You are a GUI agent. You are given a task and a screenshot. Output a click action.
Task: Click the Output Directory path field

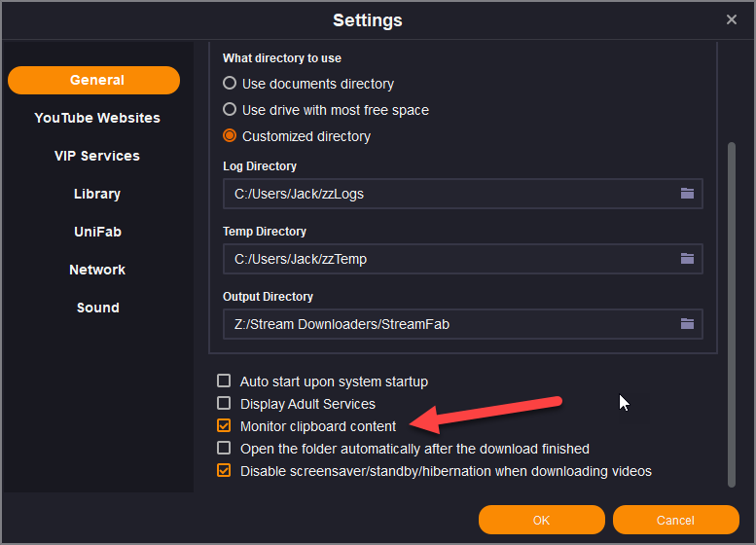click(448, 324)
